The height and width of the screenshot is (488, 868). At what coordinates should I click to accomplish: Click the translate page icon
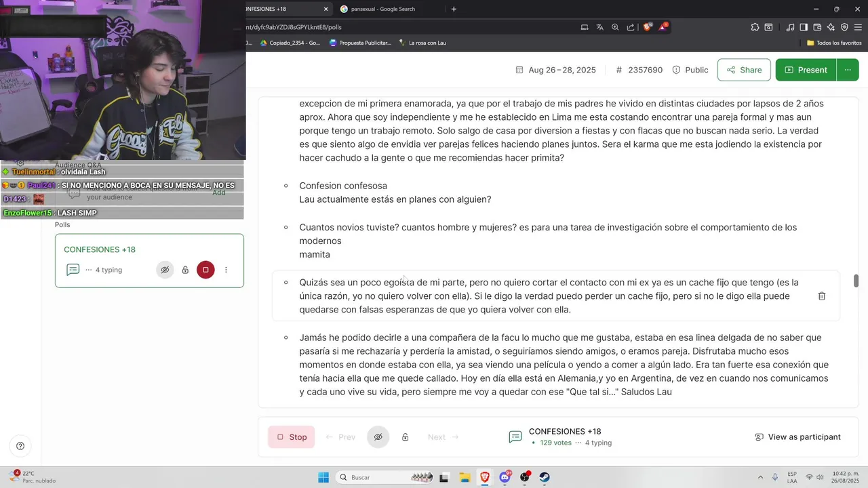(600, 27)
